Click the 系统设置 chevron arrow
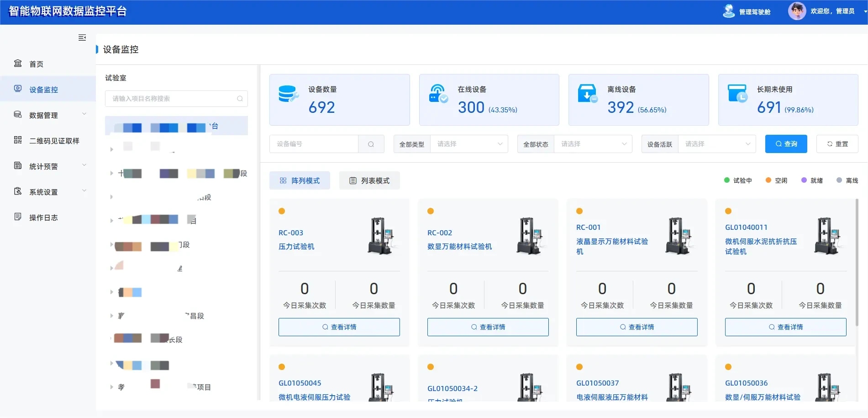The width and height of the screenshot is (868, 418). (x=84, y=191)
